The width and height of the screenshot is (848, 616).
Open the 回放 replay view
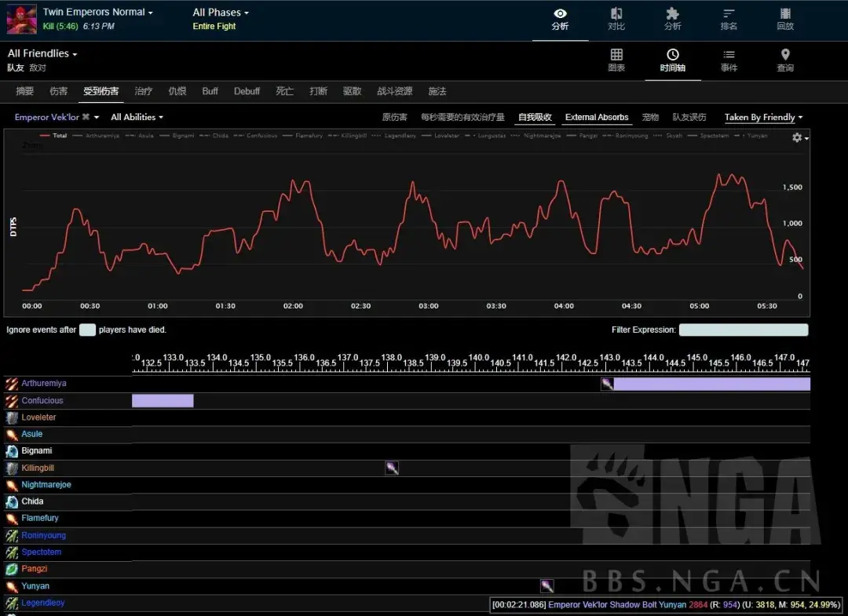point(785,19)
